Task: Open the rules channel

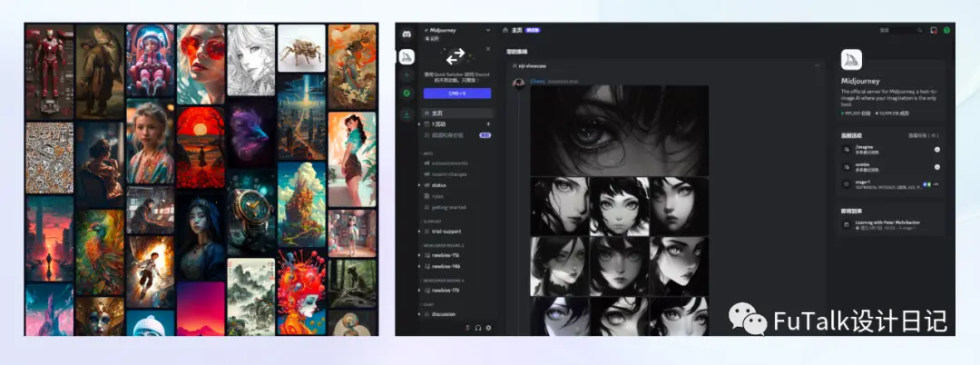Action: [x=437, y=196]
